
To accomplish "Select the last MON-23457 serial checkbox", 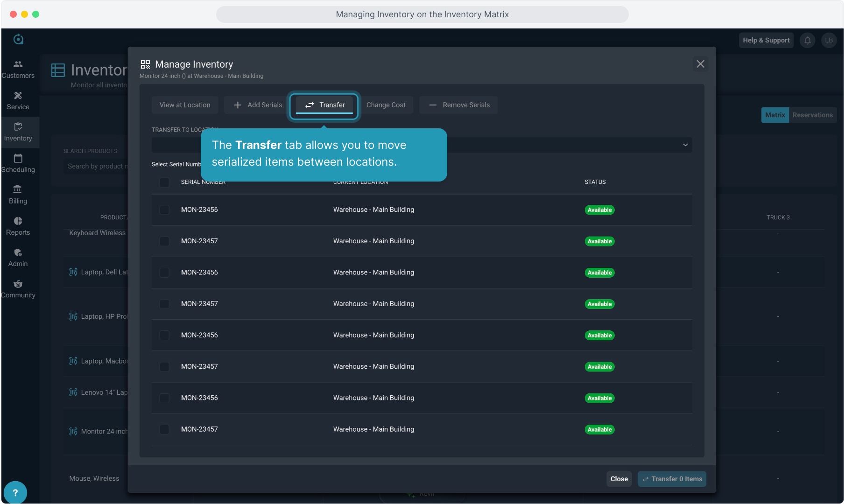I will [164, 429].
